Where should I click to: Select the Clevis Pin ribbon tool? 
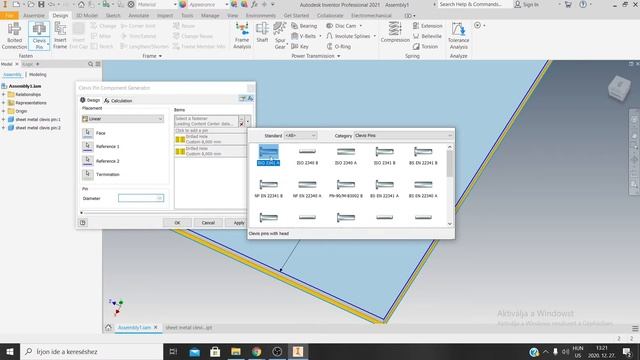click(x=39, y=36)
